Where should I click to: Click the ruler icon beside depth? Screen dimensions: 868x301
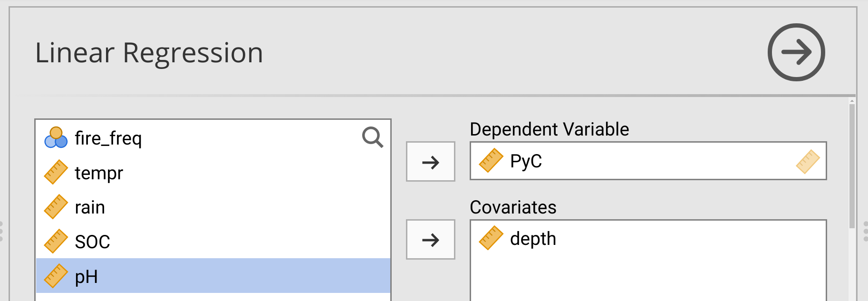pyautogui.click(x=491, y=238)
